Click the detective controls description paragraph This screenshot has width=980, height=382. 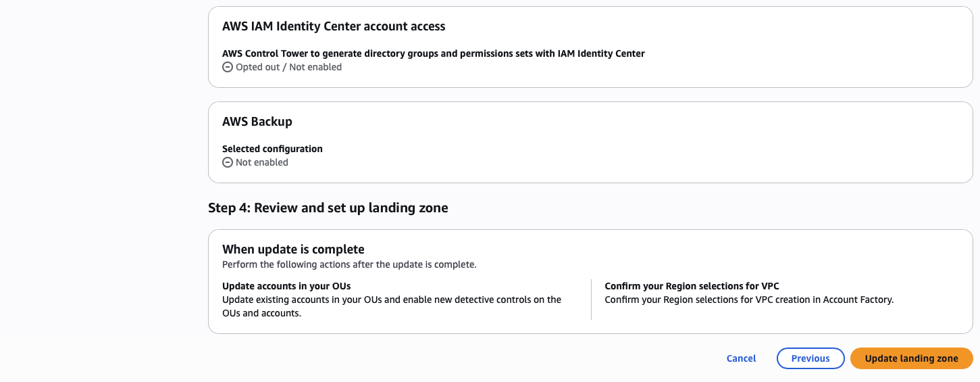391,306
